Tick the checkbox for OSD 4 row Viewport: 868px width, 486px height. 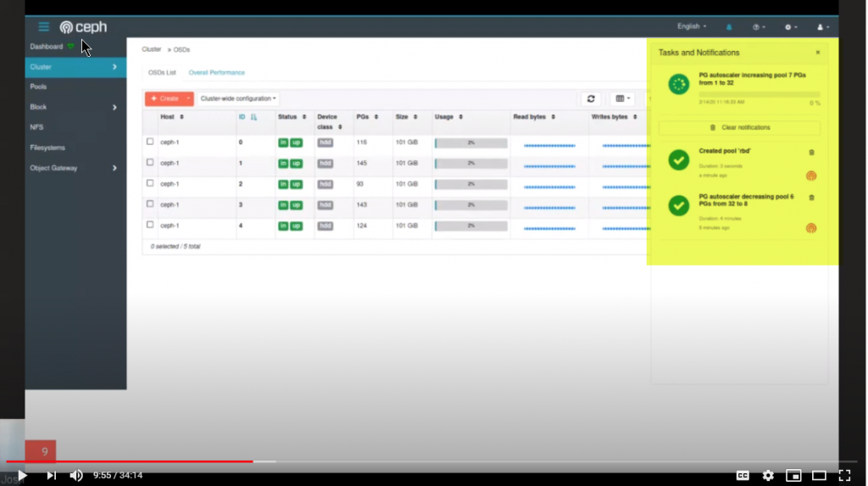point(150,225)
